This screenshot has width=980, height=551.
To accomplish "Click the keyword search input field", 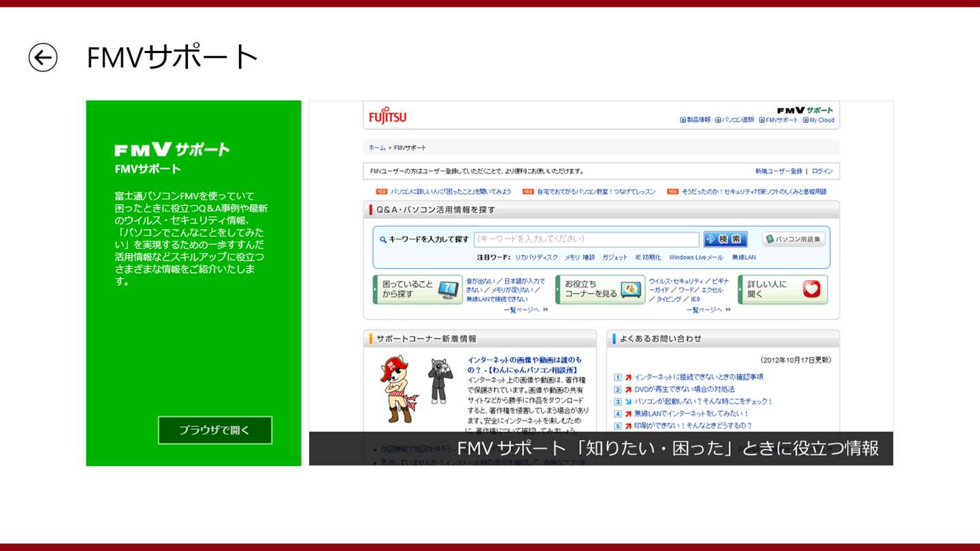I will pyautogui.click(x=587, y=239).
